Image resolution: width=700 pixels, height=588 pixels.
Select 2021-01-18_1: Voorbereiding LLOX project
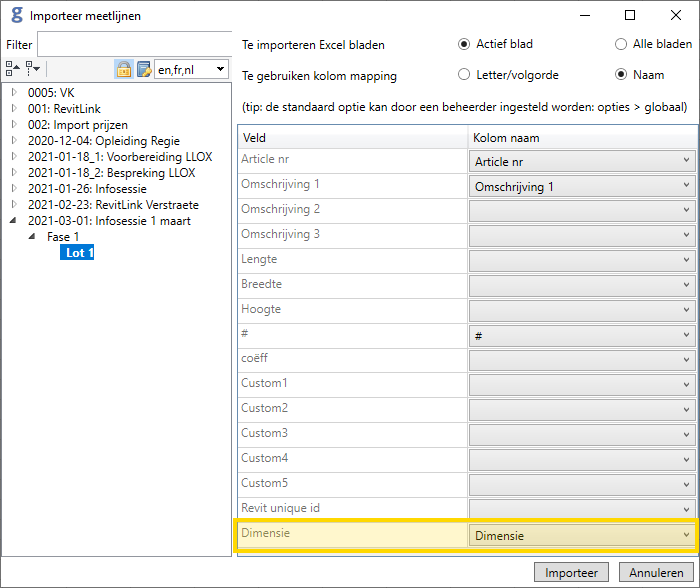[120, 157]
